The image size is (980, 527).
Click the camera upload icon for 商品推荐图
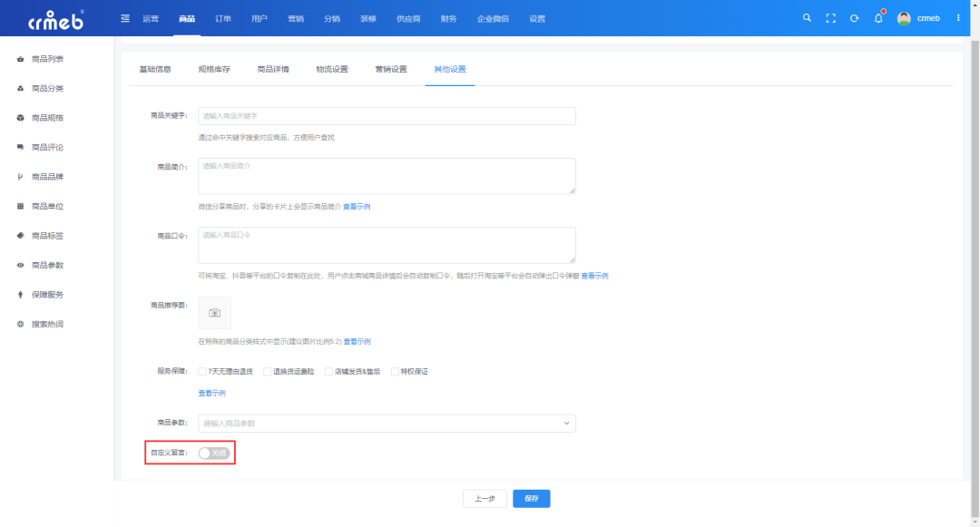(x=214, y=312)
